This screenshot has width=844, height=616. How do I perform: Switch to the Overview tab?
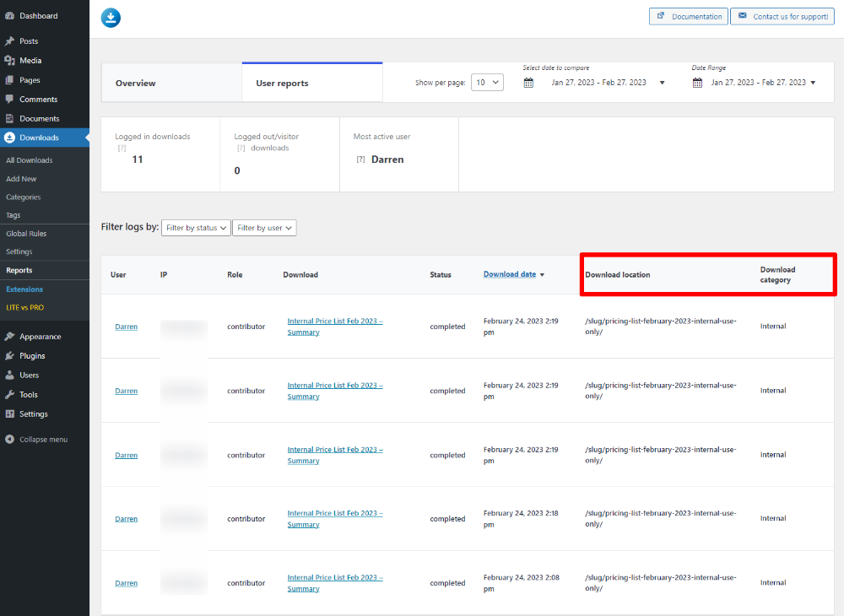(x=171, y=83)
